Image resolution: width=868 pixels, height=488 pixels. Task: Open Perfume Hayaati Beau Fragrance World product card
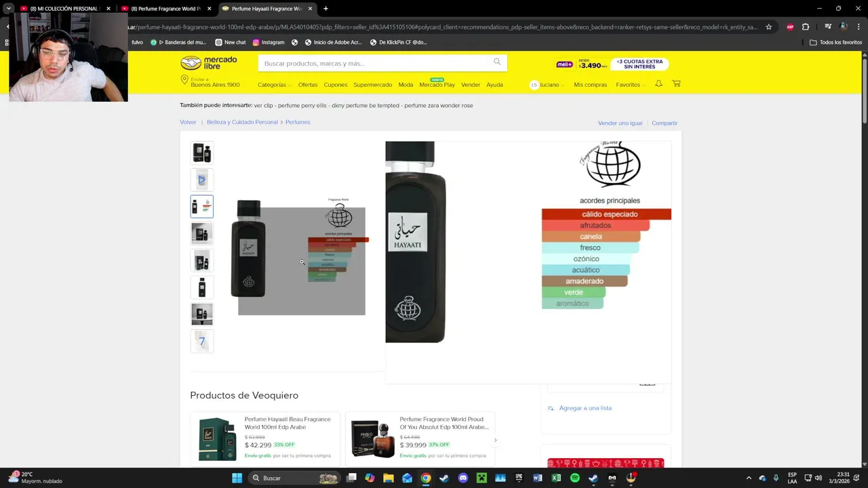265,439
